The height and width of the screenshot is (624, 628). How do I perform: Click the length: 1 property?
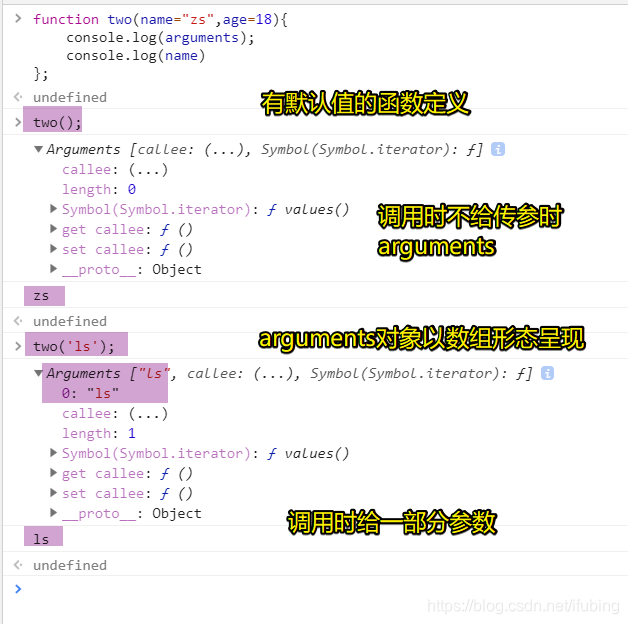tap(99, 433)
